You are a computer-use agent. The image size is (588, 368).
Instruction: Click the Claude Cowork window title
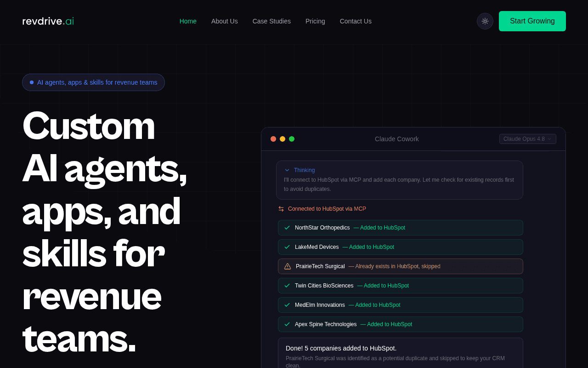tap(397, 139)
